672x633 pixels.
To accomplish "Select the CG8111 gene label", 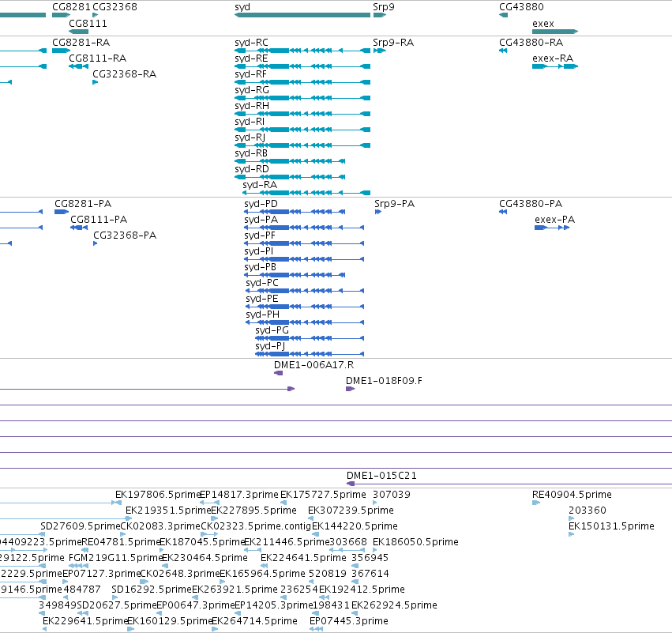I will coord(88,24).
